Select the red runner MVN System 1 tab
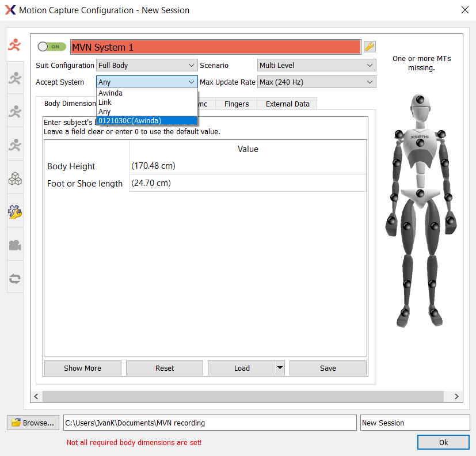Viewport: 476px width, 456px height. tap(15, 45)
